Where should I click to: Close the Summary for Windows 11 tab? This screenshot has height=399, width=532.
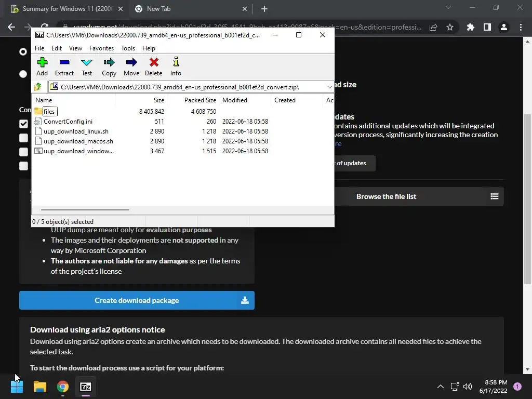coord(121,9)
